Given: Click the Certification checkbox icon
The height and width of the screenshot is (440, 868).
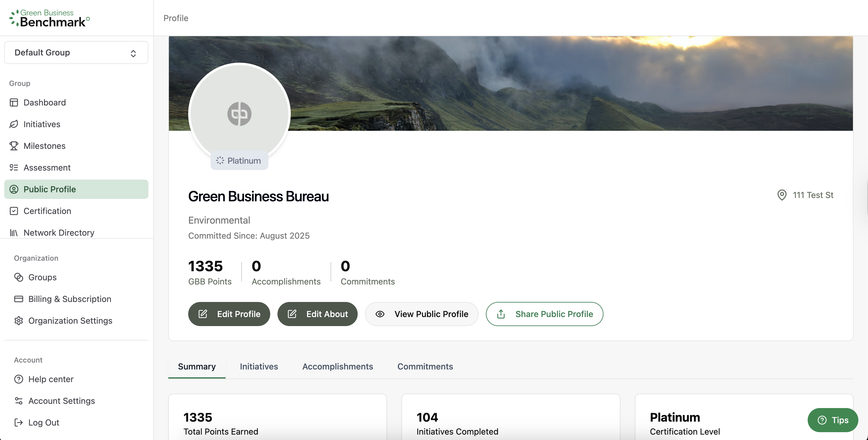Looking at the screenshot, I should [x=14, y=211].
